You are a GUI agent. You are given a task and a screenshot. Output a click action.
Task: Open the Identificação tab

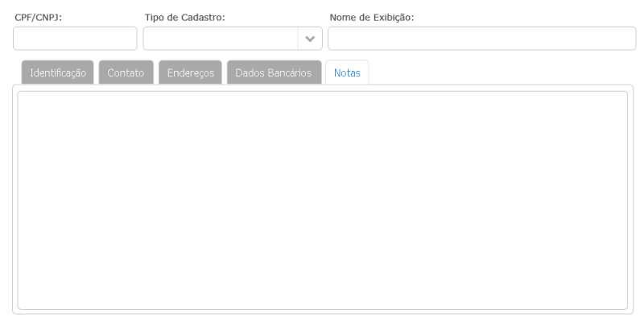(58, 72)
